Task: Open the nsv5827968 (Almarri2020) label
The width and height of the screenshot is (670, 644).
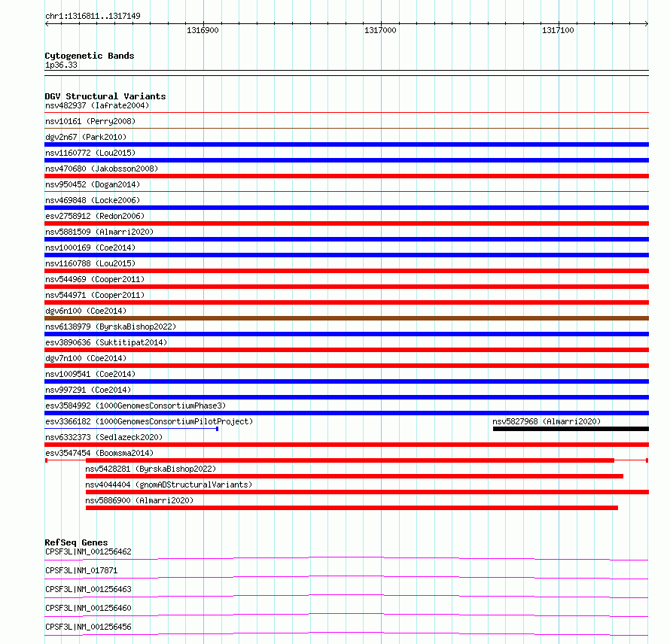Action: [x=547, y=421]
